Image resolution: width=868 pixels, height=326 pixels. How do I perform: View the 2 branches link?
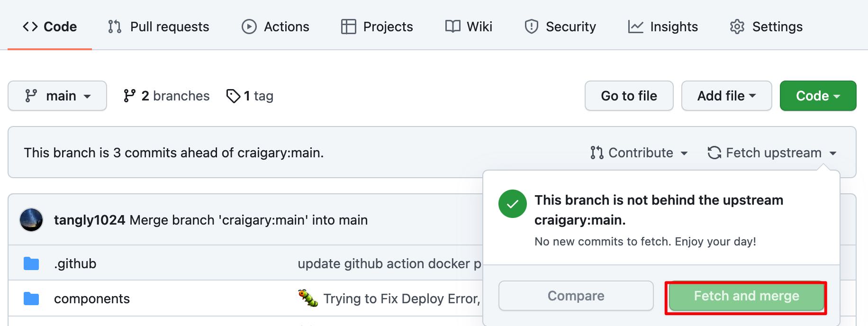166,96
